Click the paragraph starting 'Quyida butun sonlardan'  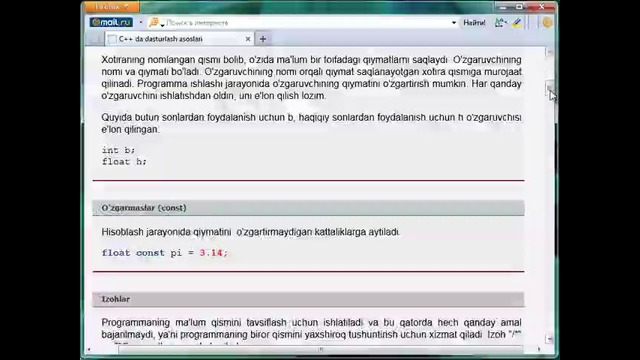311,123
